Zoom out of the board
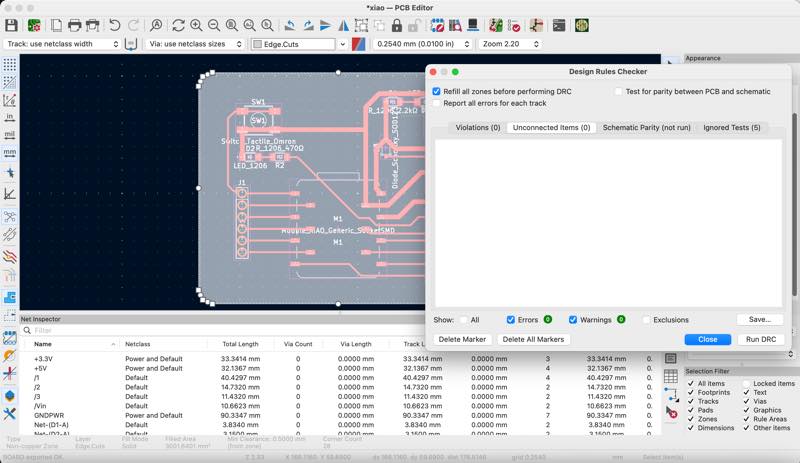The width and height of the screenshot is (800, 463). 214,25
